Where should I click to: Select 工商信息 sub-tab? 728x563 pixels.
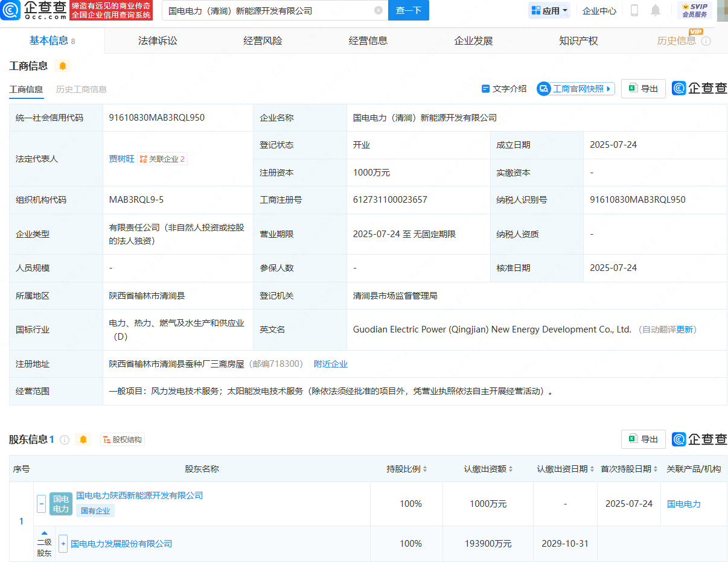pyautogui.click(x=26, y=89)
